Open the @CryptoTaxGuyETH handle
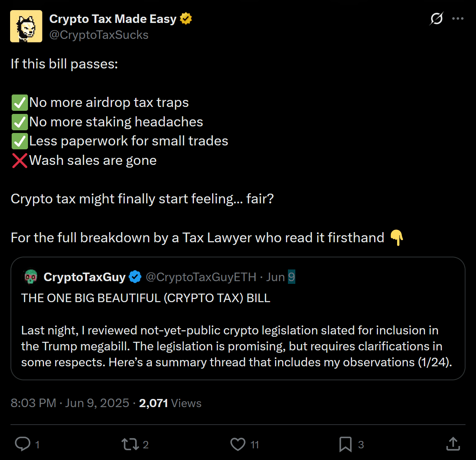Image resolution: width=476 pixels, height=460 pixels. pyautogui.click(x=201, y=277)
